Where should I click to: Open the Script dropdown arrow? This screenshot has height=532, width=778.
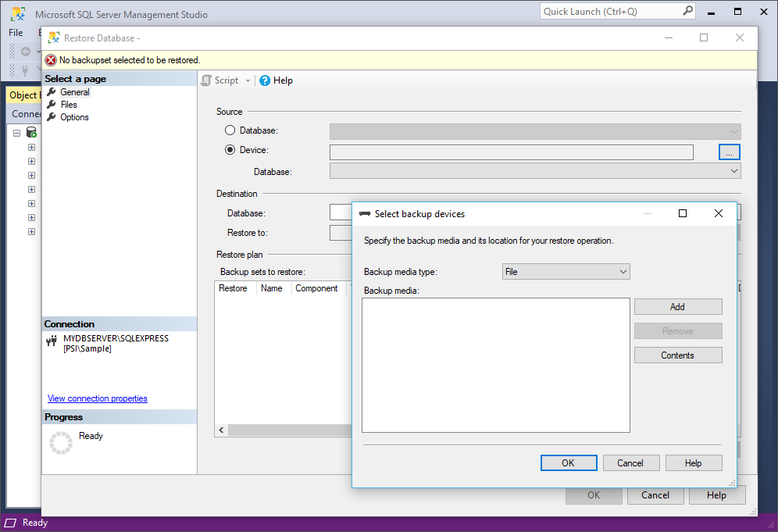tap(248, 80)
